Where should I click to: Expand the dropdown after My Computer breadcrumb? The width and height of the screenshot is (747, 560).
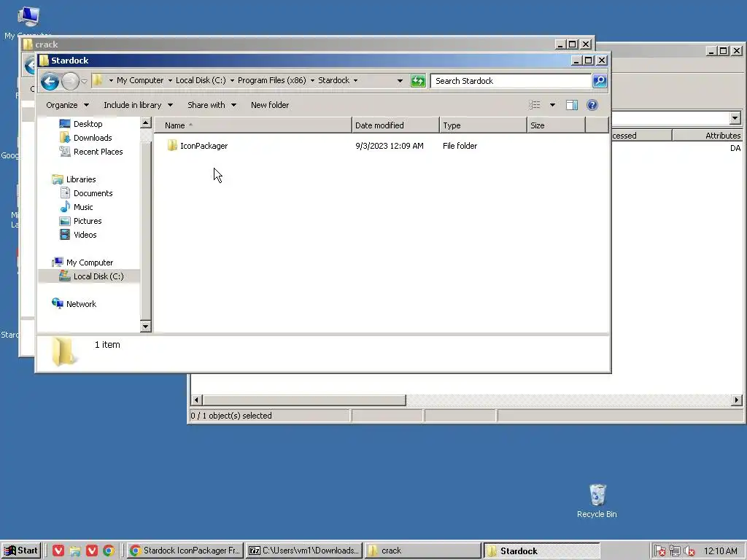coord(169,80)
